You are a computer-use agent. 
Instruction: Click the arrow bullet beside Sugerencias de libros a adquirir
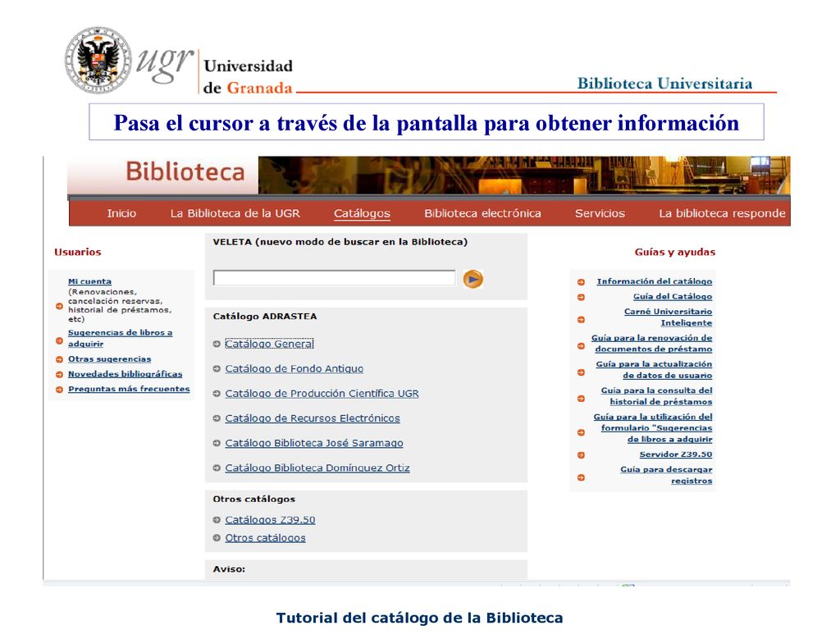coord(59,340)
